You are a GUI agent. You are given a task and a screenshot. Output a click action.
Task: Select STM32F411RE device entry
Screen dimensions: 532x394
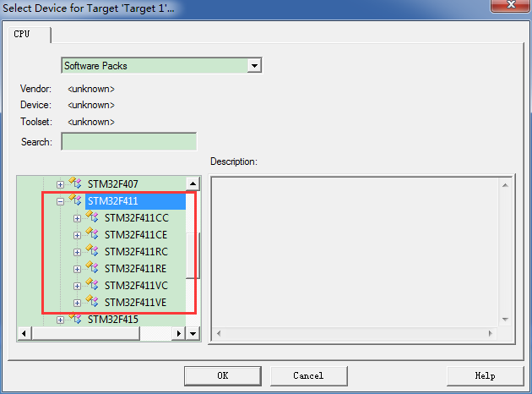coord(135,269)
